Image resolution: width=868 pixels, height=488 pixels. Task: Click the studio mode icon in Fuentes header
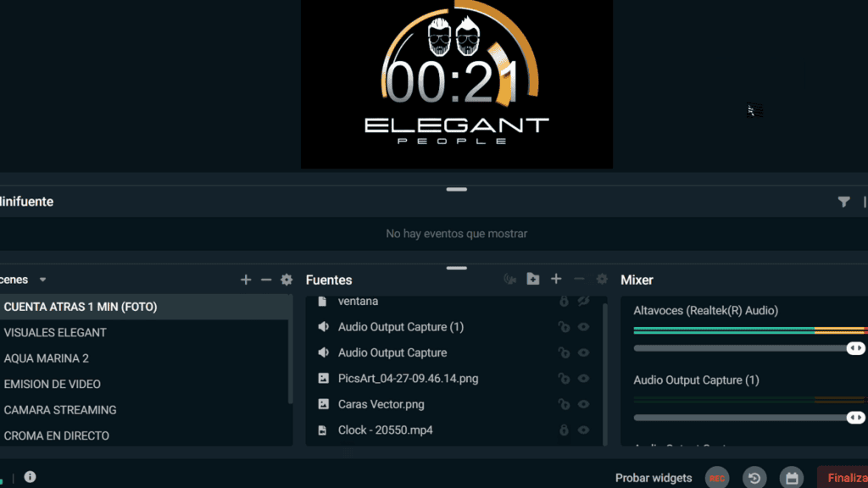[509, 280]
